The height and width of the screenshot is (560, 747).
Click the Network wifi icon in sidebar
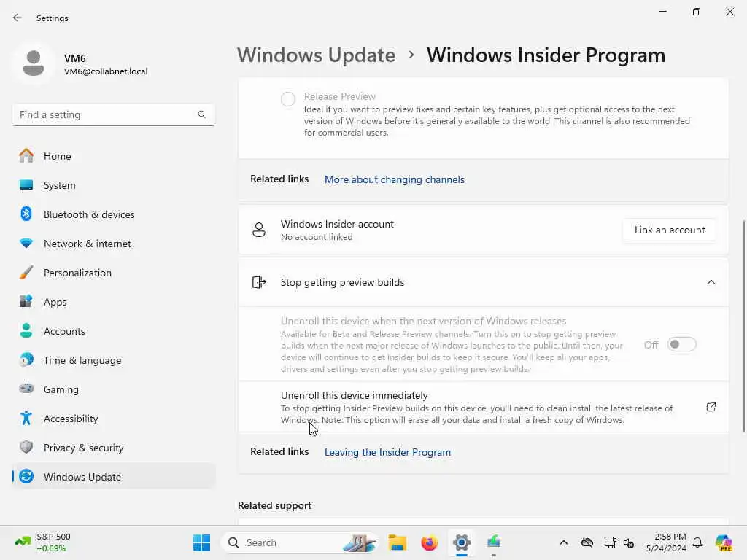tap(26, 244)
